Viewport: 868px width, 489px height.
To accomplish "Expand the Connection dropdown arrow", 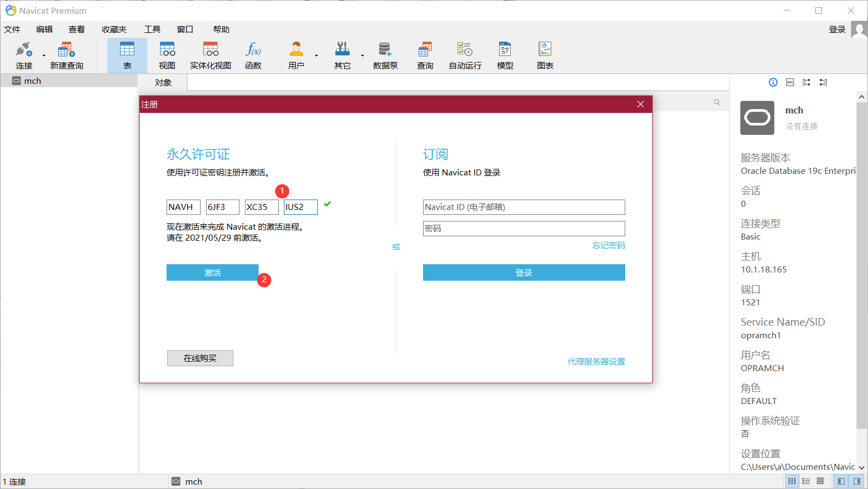I will coord(44,55).
